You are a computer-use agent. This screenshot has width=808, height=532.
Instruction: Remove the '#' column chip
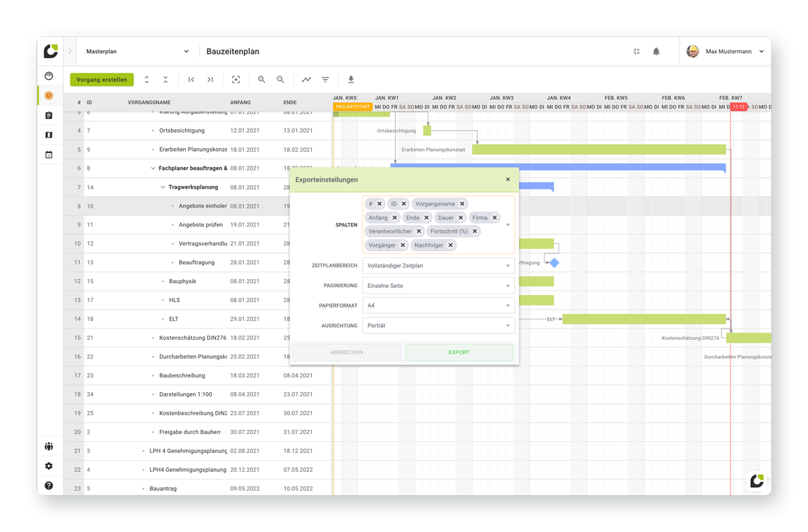point(380,203)
